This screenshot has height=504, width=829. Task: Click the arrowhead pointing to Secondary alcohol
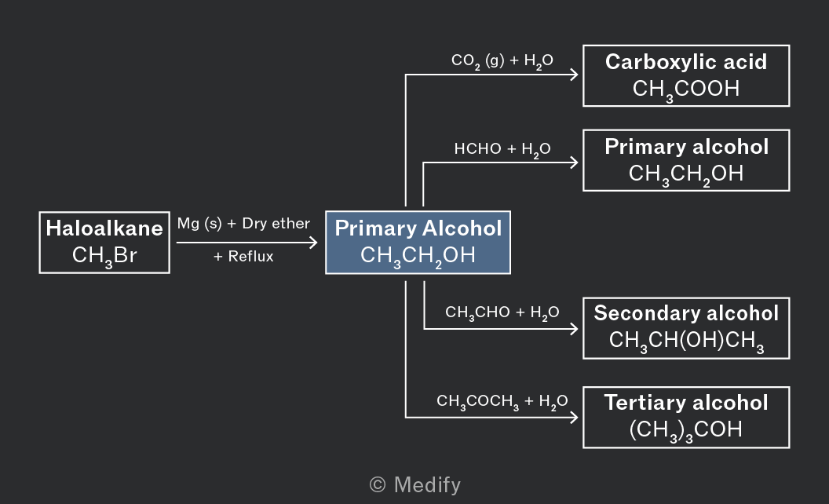[574, 329]
